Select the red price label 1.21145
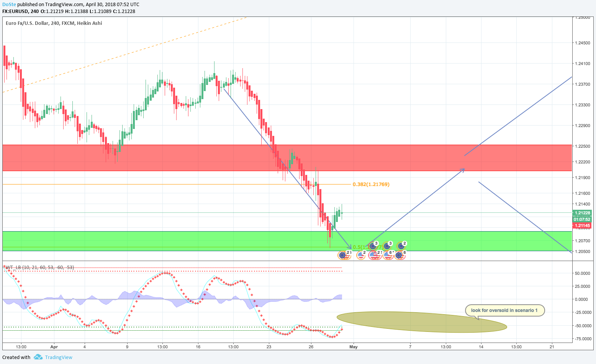596x364 pixels. (x=582, y=226)
